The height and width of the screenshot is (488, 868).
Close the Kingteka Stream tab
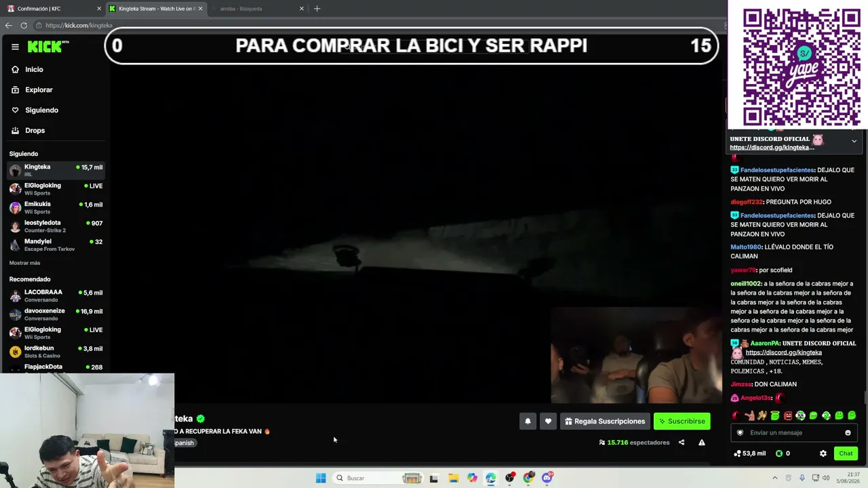click(x=200, y=9)
